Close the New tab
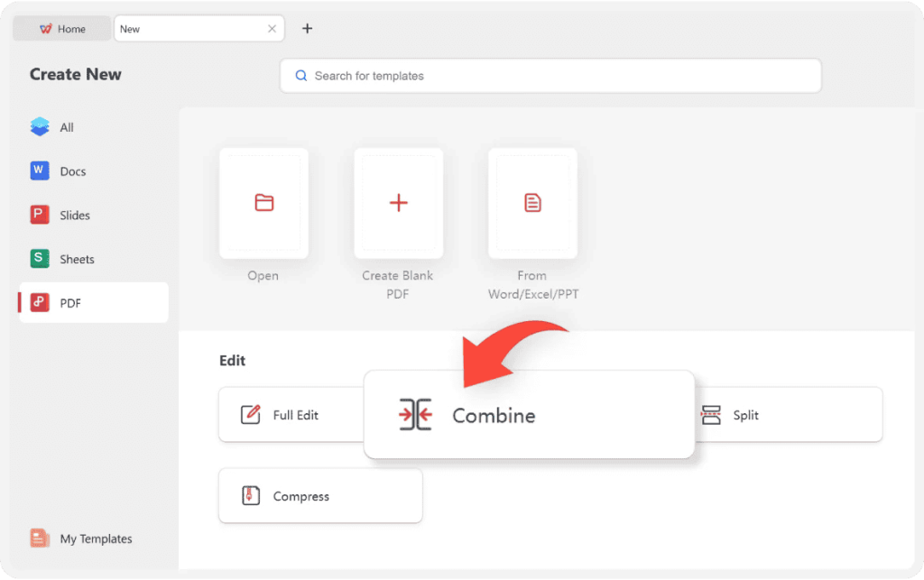 [272, 29]
